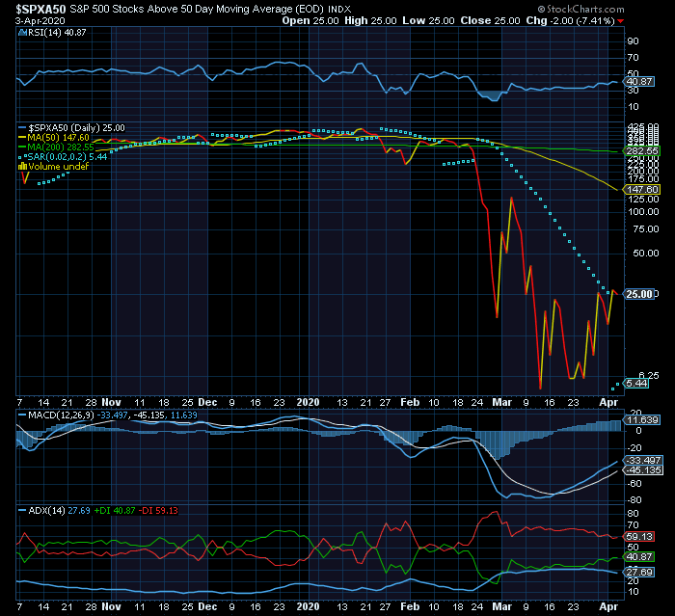Click the 90 RSI axis label
This screenshot has height=616, width=675.
tap(633, 41)
